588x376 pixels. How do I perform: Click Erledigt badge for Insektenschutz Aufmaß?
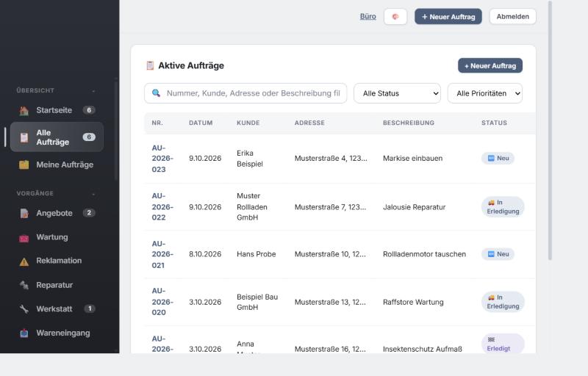pyautogui.click(x=503, y=344)
